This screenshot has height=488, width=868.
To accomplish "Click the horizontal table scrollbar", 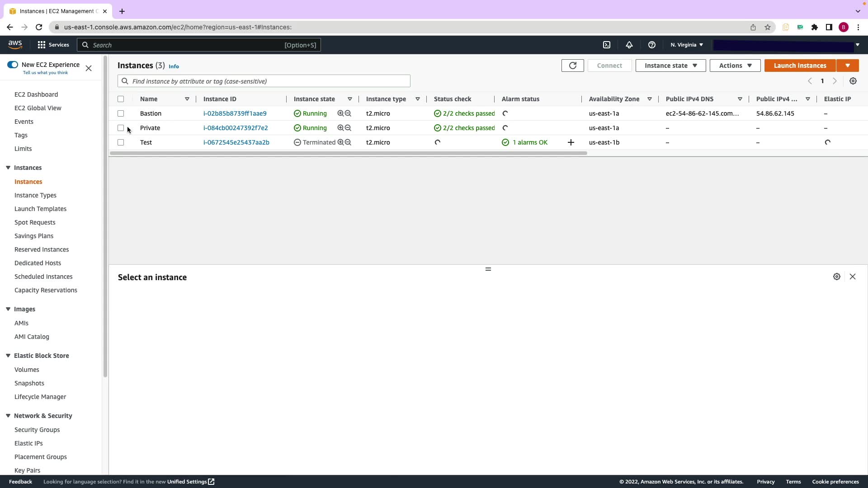I will coord(348,153).
